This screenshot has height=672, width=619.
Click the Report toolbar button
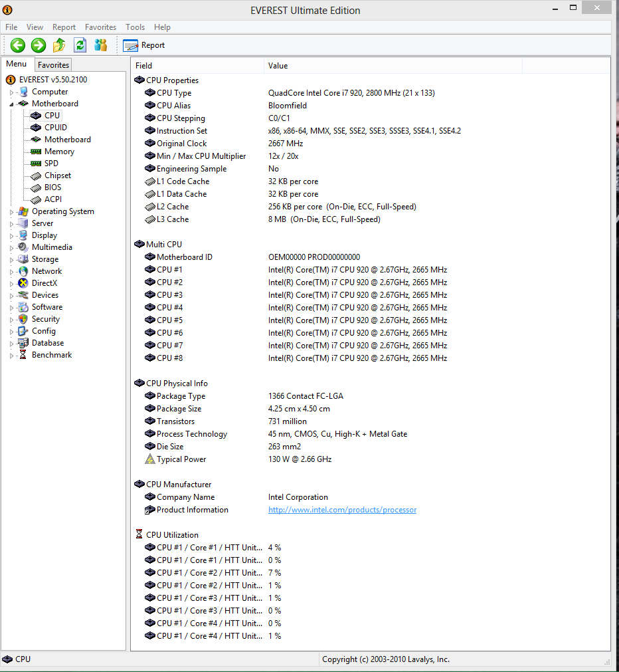(x=143, y=45)
